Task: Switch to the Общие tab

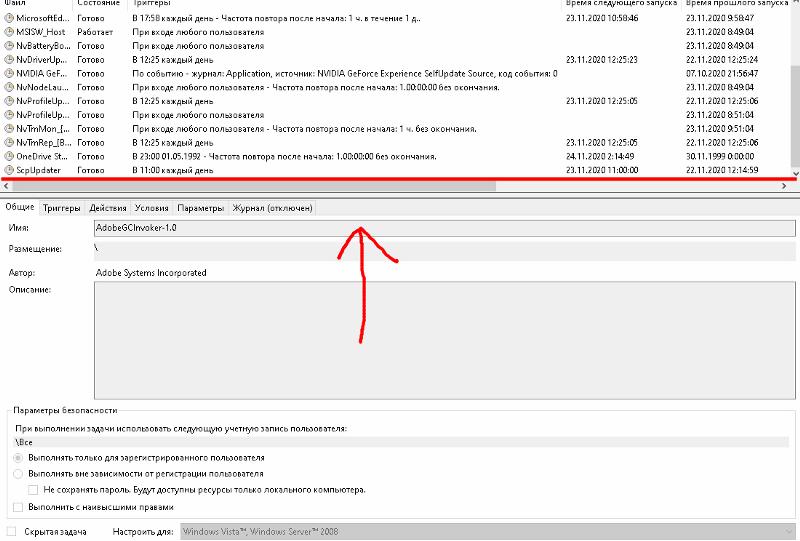Action: click(x=20, y=207)
